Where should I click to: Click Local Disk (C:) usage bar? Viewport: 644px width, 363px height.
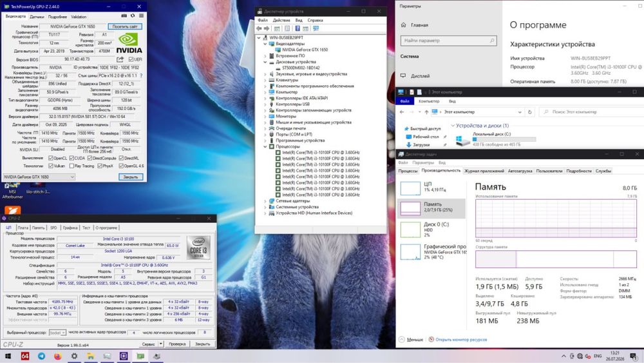[x=504, y=139]
